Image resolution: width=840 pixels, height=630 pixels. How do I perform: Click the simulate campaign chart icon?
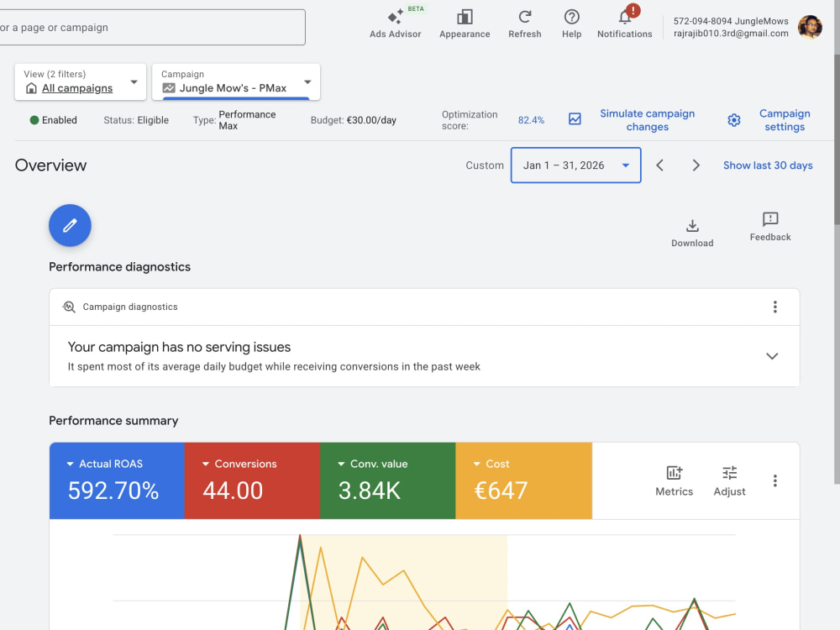(575, 119)
